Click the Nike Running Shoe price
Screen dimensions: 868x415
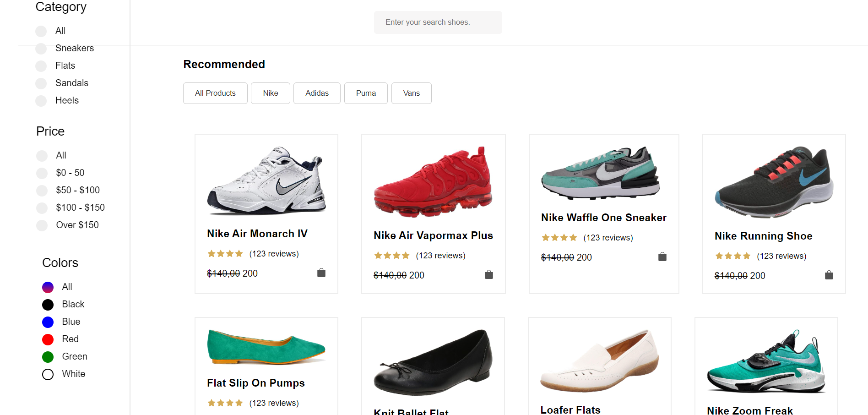pyautogui.click(x=740, y=276)
